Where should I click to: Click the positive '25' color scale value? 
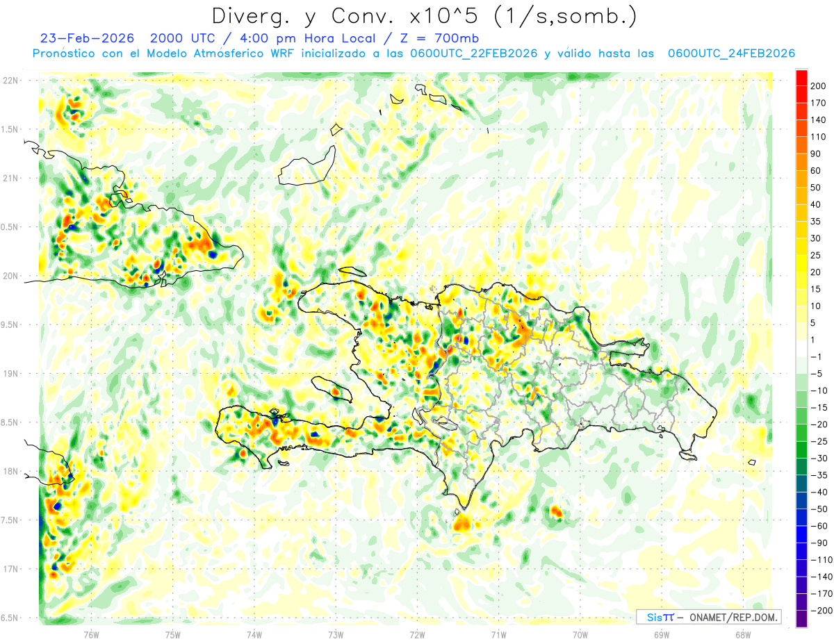tap(816, 256)
